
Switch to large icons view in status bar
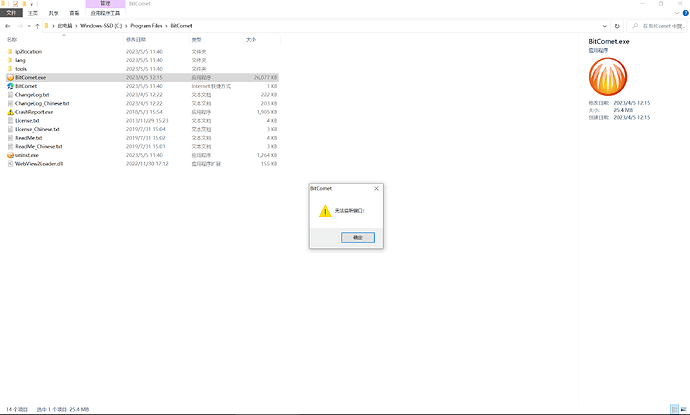pos(683,409)
